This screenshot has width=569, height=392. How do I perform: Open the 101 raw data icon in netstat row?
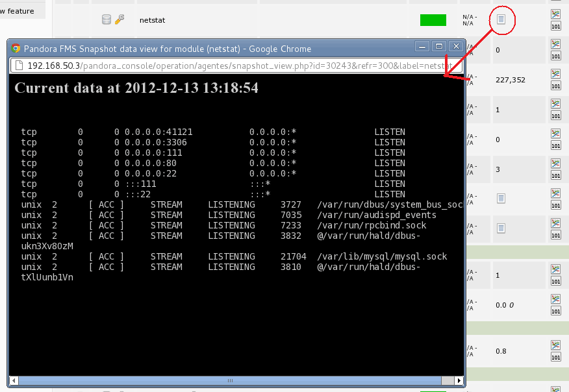tap(555, 26)
